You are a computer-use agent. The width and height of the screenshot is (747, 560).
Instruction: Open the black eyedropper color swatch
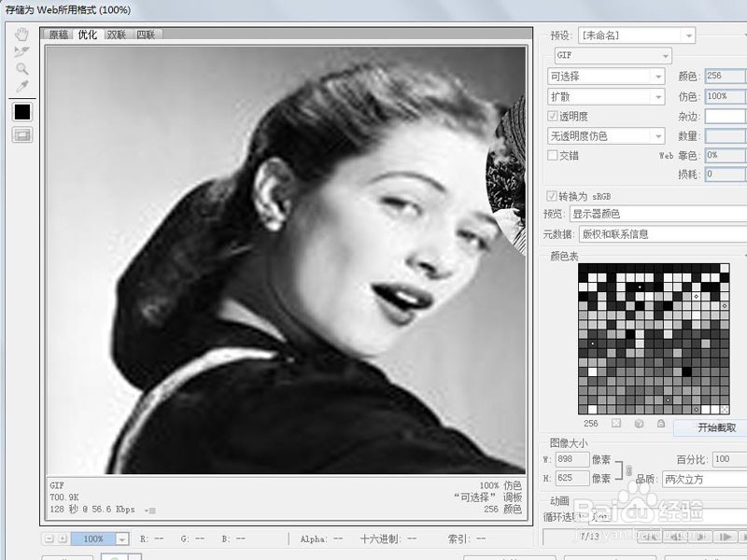click(x=22, y=112)
